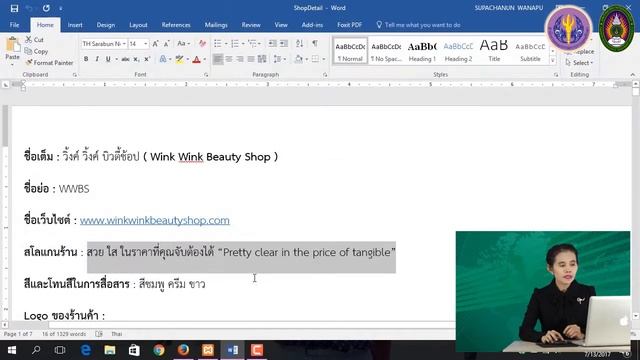Expand the Paste options arrow
The height and width of the screenshot is (360, 640).
click(12, 64)
